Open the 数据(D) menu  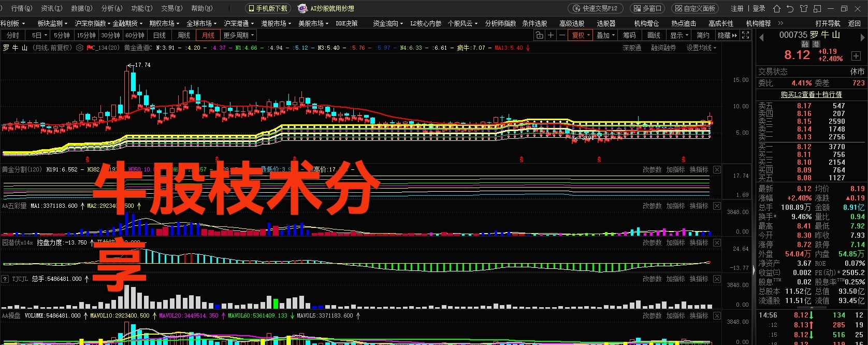click(81, 8)
